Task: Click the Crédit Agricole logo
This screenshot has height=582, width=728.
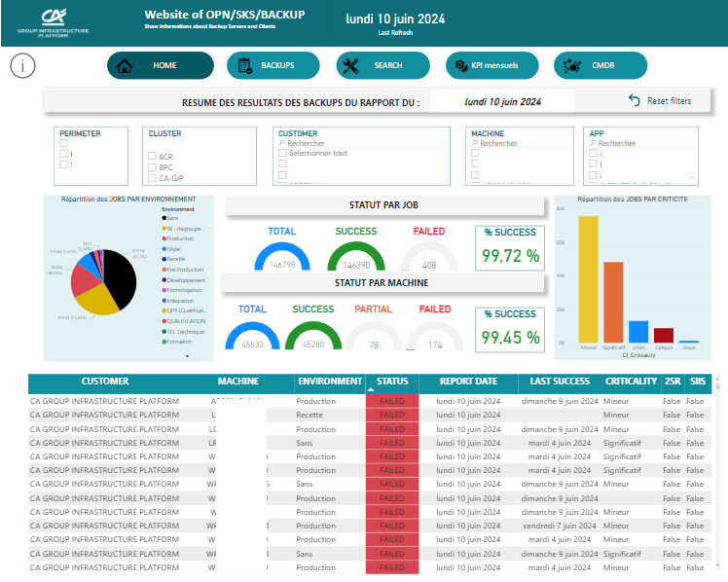Action: point(54,17)
